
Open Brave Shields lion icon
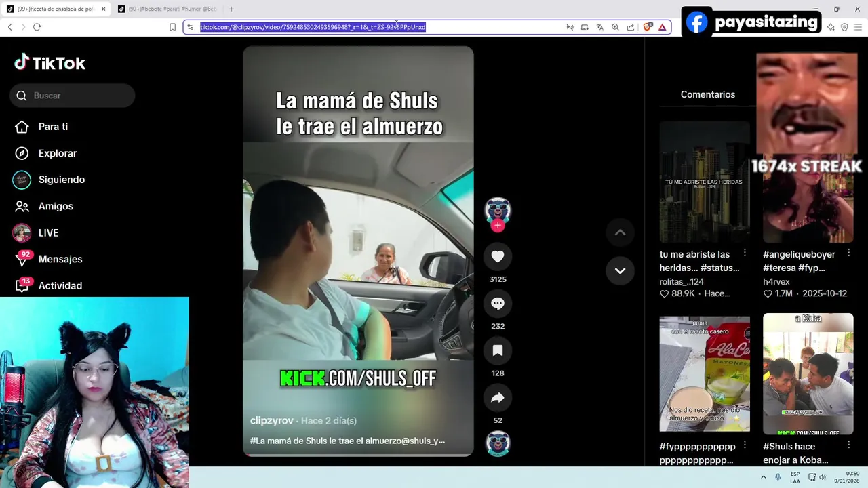[x=648, y=27]
